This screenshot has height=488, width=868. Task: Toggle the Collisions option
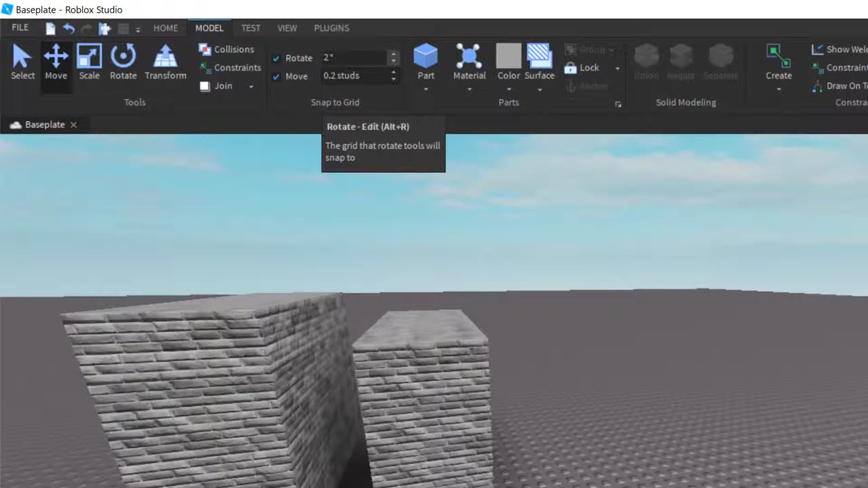[226, 49]
